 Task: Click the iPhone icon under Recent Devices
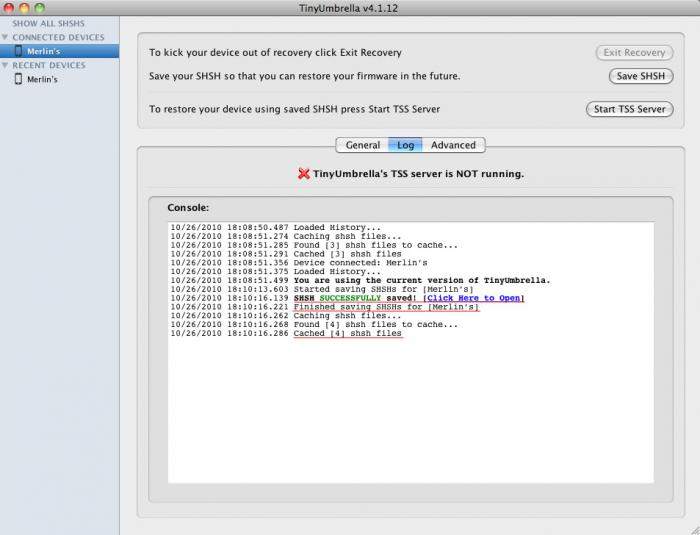(18, 79)
